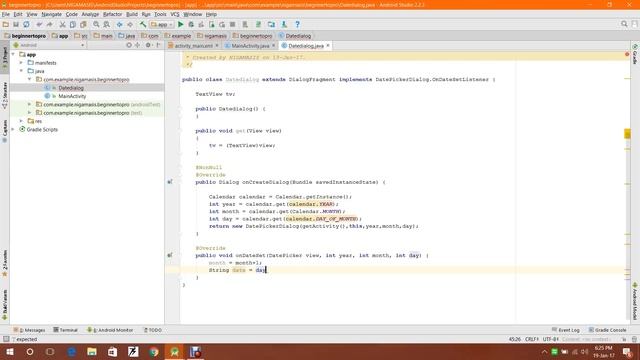Click the Find magnifier icon
The image size is (640, 360).
click(96, 24)
